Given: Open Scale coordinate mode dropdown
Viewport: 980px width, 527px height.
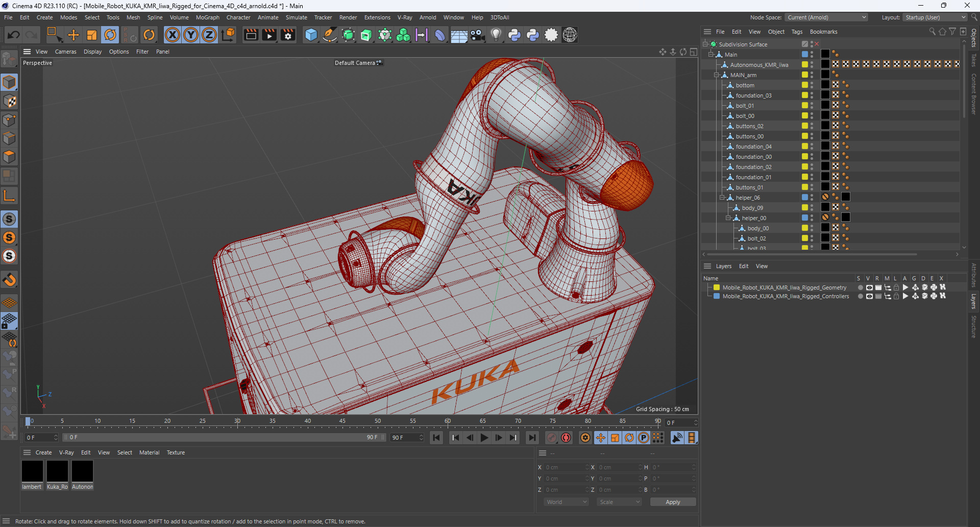Looking at the screenshot, I should coord(619,502).
